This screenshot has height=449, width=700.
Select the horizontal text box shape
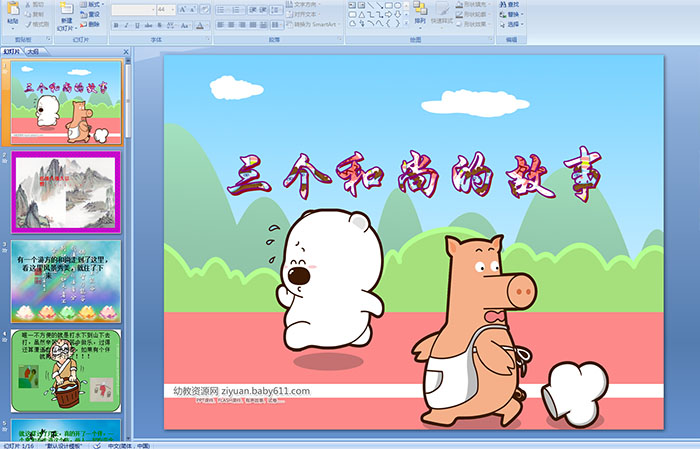point(352,5)
